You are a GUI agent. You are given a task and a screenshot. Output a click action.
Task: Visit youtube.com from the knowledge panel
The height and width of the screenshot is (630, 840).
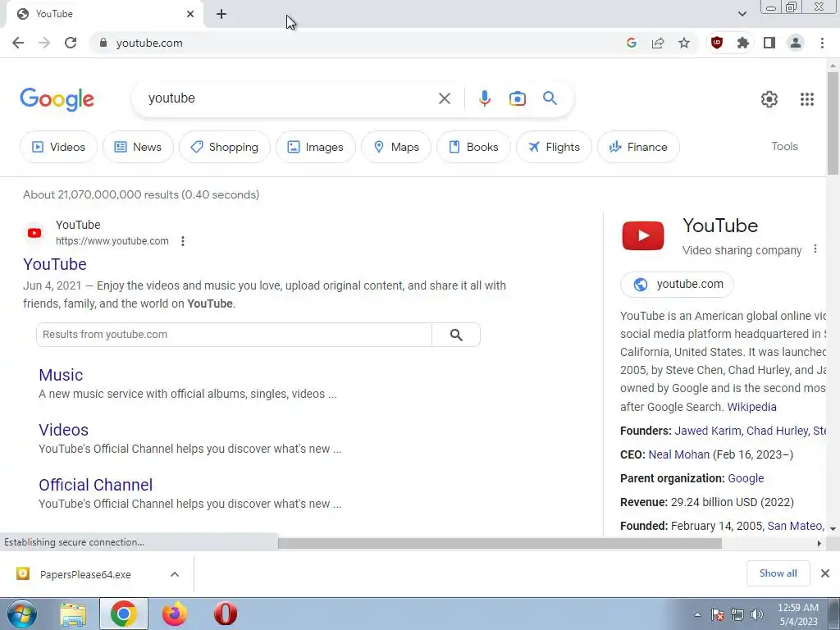tap(677, 285)
